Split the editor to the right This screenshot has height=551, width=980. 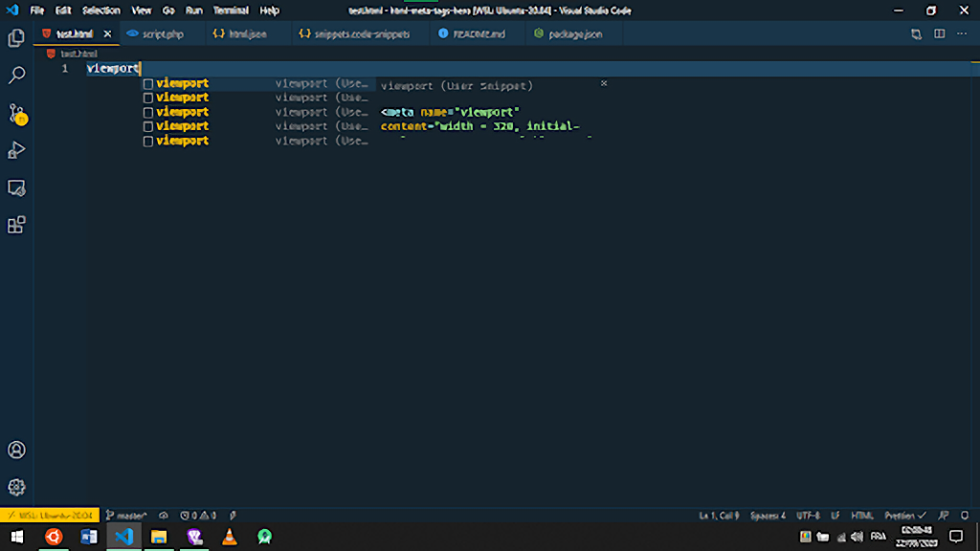pyautogui.click(x=940, y=33)
